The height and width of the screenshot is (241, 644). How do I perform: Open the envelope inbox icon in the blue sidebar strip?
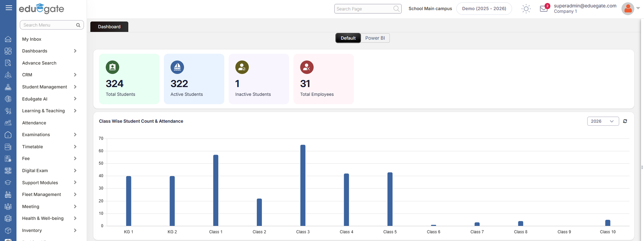(8, 39)
